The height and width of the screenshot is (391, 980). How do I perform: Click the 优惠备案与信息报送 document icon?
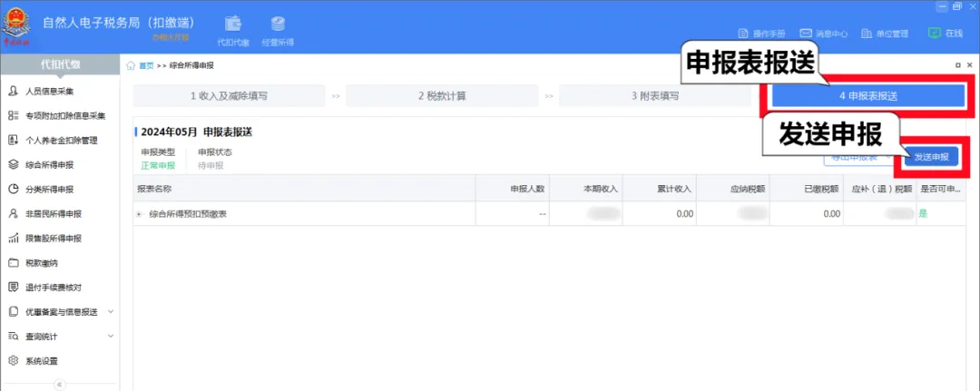point(13,312)
